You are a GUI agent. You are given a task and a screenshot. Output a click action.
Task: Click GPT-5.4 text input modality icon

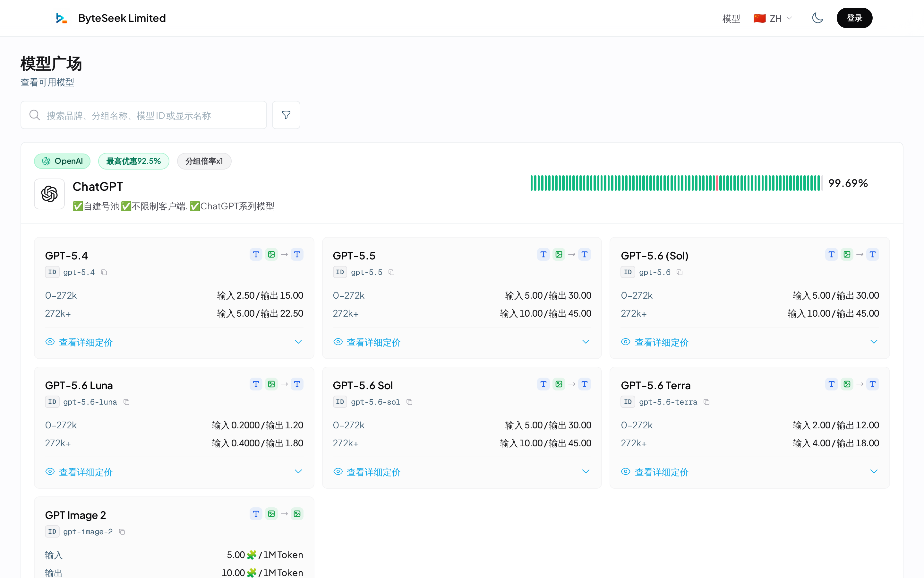point(256,254)
